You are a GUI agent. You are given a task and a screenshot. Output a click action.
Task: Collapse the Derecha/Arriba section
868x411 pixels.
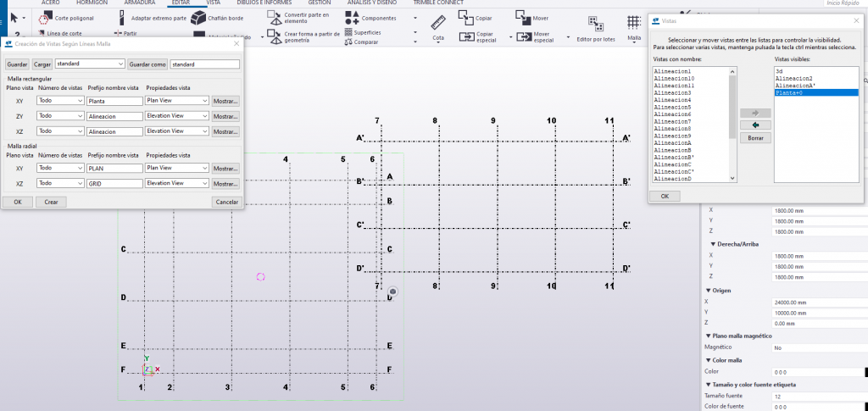coord(712,244)
